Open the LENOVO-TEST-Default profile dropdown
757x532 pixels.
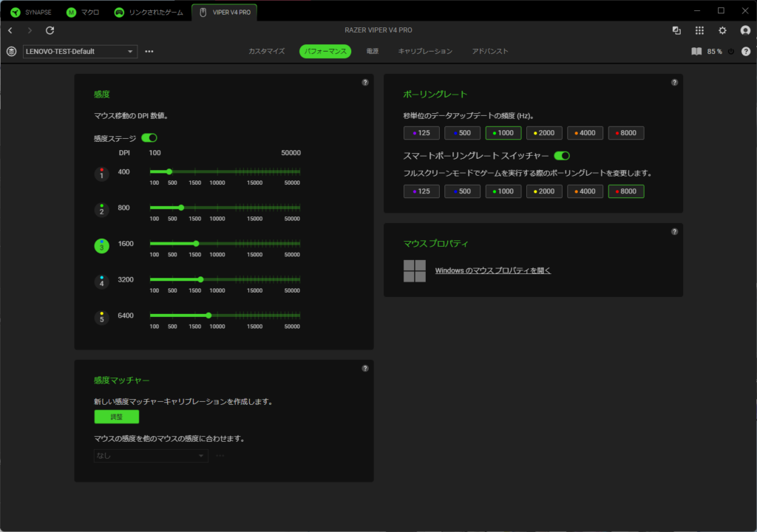[x=80, y=52]
